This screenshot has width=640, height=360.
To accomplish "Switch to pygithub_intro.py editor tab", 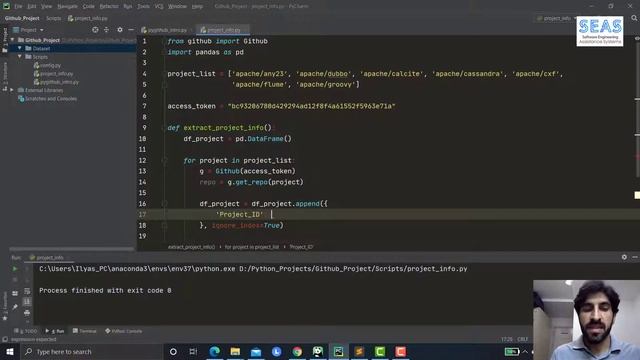I will [x=164, y=30].
